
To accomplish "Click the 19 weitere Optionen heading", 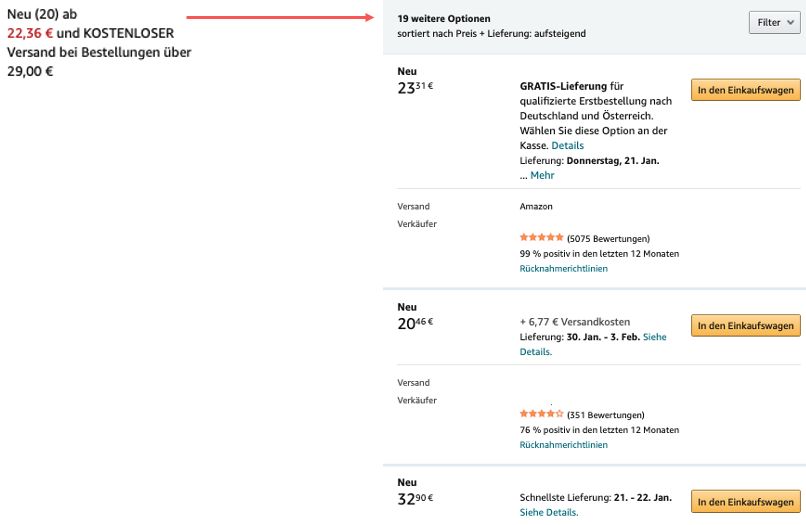I will 443,18.
